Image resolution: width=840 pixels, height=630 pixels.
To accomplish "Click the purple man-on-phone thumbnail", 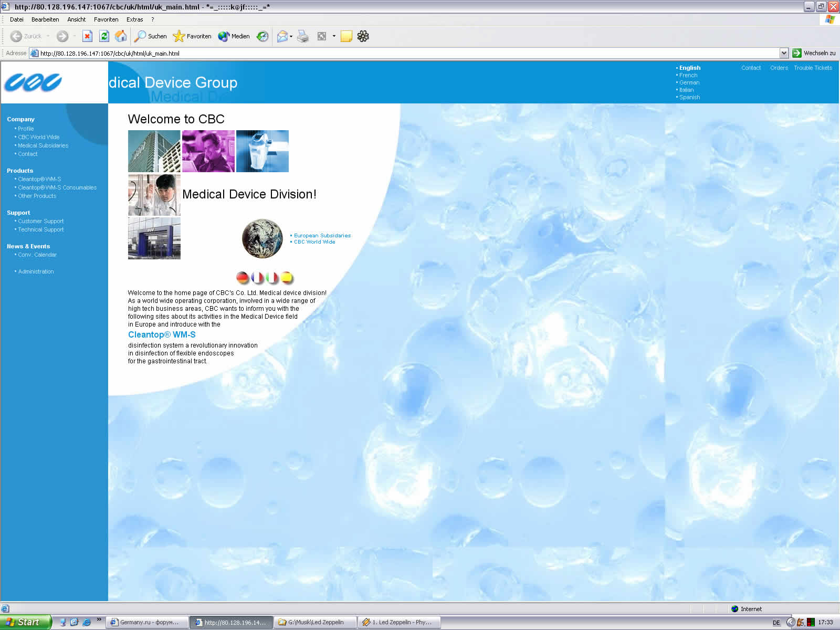I will tap(208, 151).
